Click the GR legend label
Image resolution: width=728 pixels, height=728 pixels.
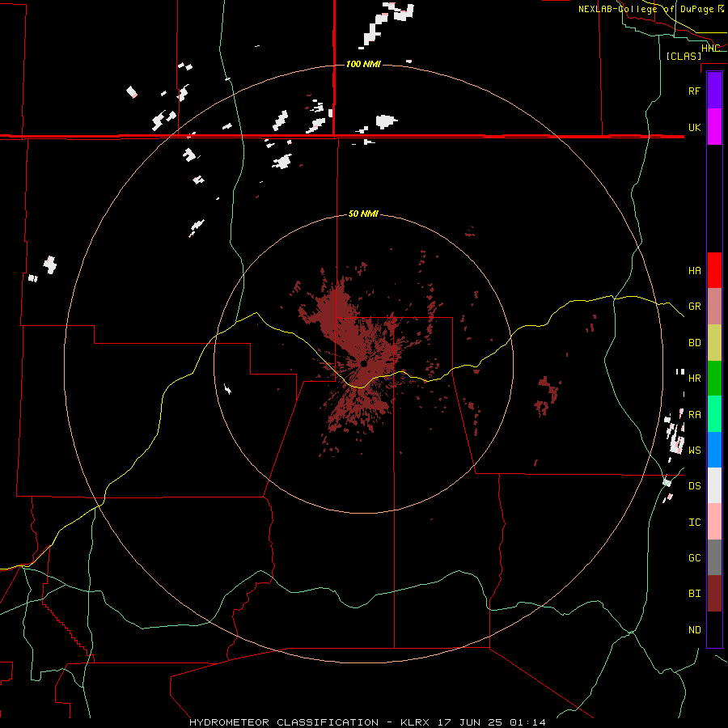click(x=694, y=307)
